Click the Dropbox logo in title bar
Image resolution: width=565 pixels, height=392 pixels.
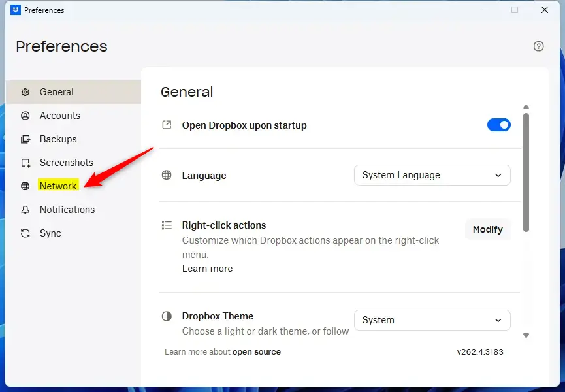click(x=16, y=10)
